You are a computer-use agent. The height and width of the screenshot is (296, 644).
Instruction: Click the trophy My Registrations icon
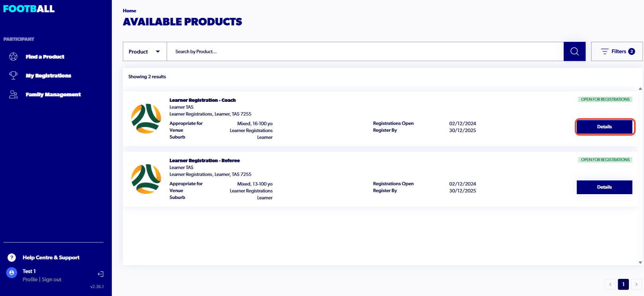coord(14,75)
